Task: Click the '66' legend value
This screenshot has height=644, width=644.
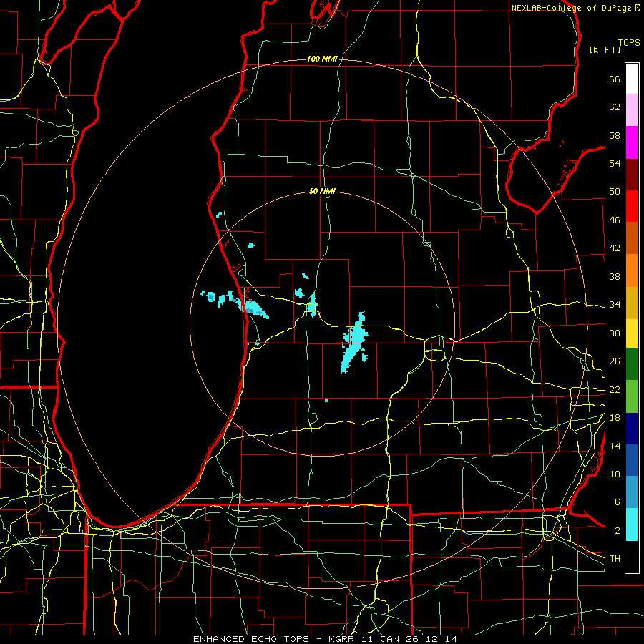Action: click(x=615, y=79)
